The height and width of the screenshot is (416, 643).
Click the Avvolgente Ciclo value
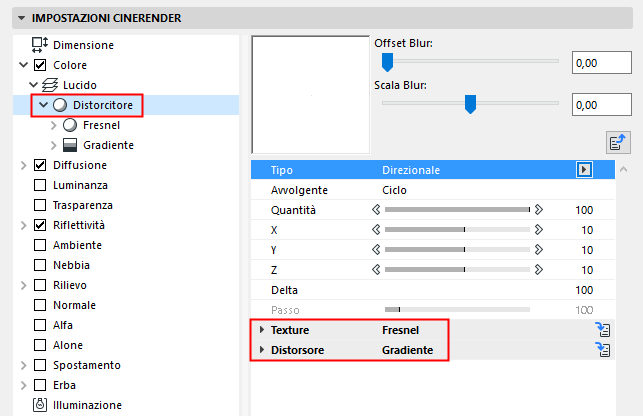click(x=395, y=190)
